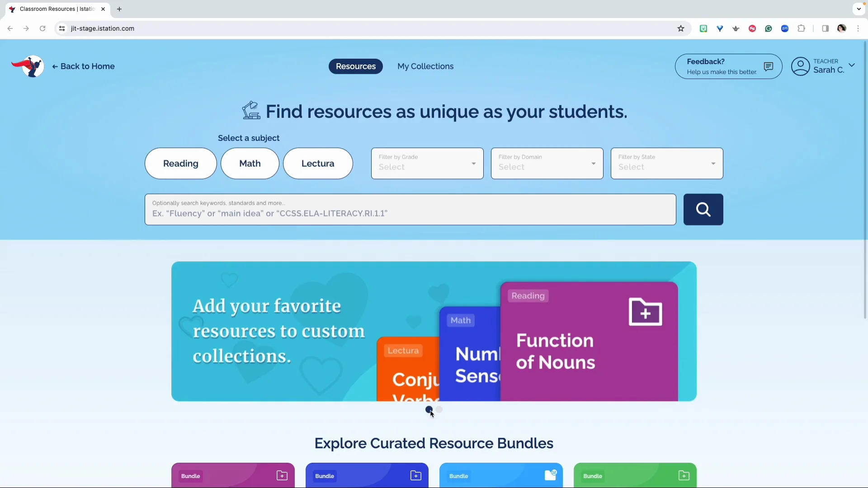Screen dimensions: 868x488
Task: Click the Istation superhero logo
Action: [28, 66]
